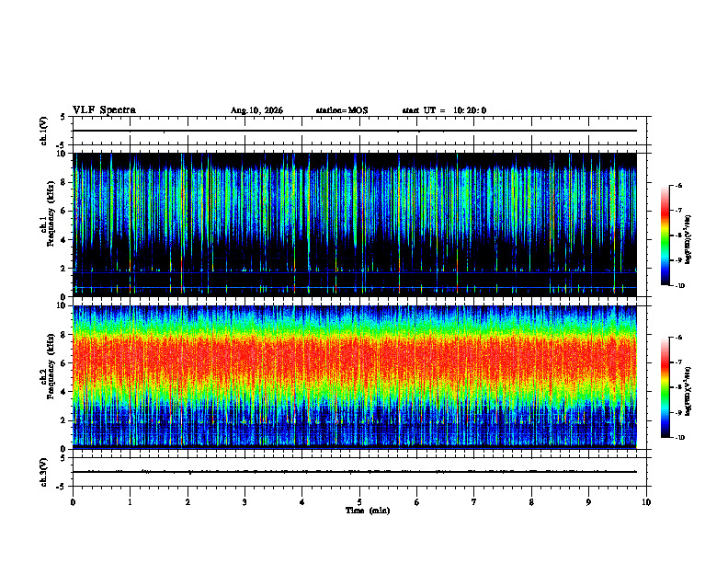728x563 pixels.
Task: Click the "ch.1(V)" waveform axis label
Action: pos(43,131)
